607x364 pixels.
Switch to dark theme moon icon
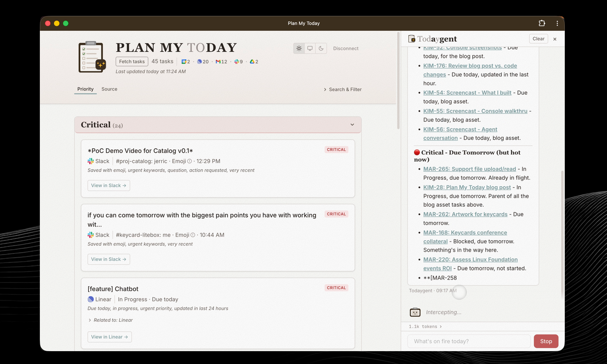(321, 48)
